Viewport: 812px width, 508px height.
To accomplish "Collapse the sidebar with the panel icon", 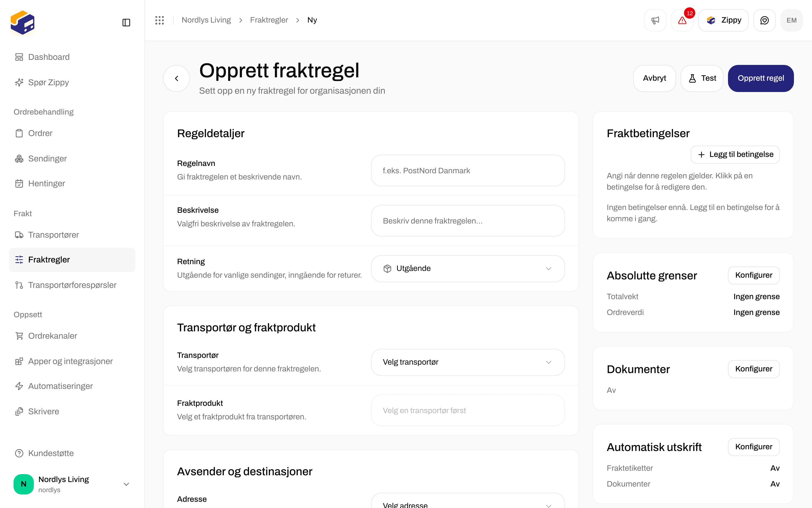I will pos(126,23).
